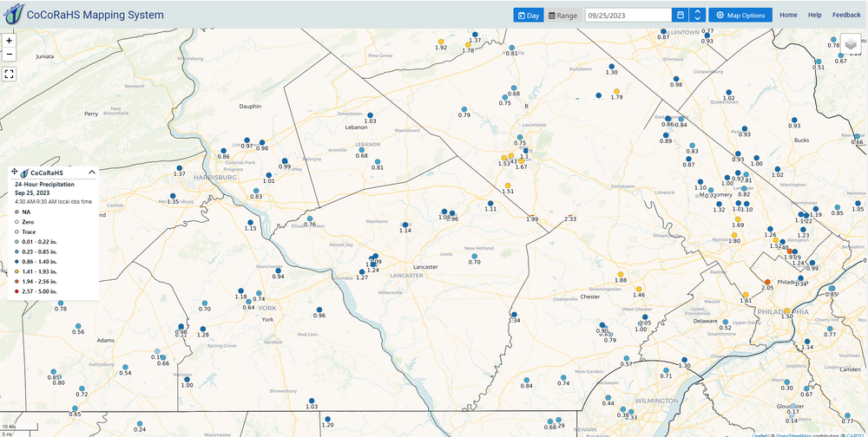Select the 1.26 station marker
The height and width of the screenshot is (437, 868).
coord(770,228)
